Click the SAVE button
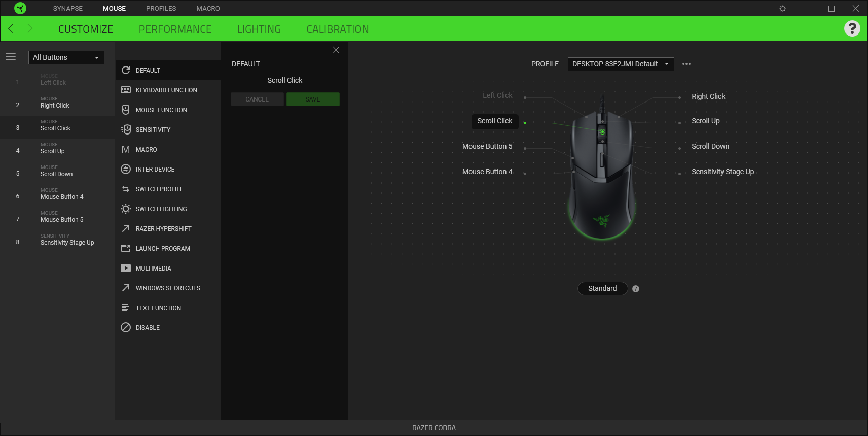868x436 pixels. point(313,99)
